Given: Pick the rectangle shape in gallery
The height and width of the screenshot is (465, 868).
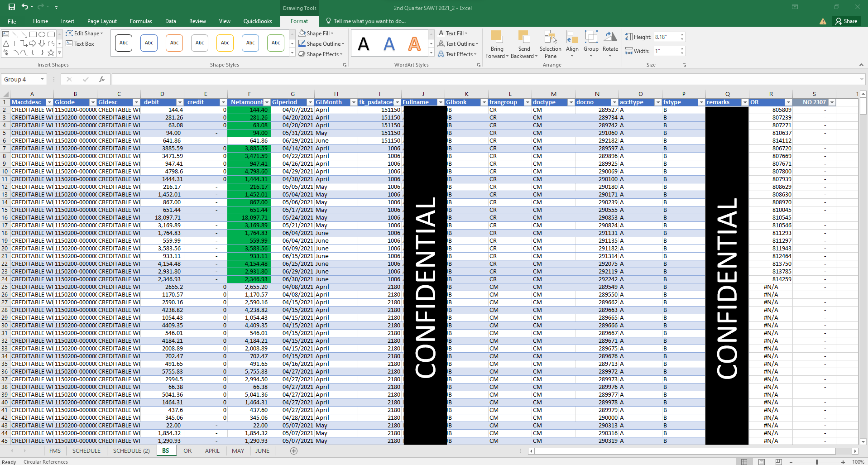Looking at the screenshot, I should 33,34.
